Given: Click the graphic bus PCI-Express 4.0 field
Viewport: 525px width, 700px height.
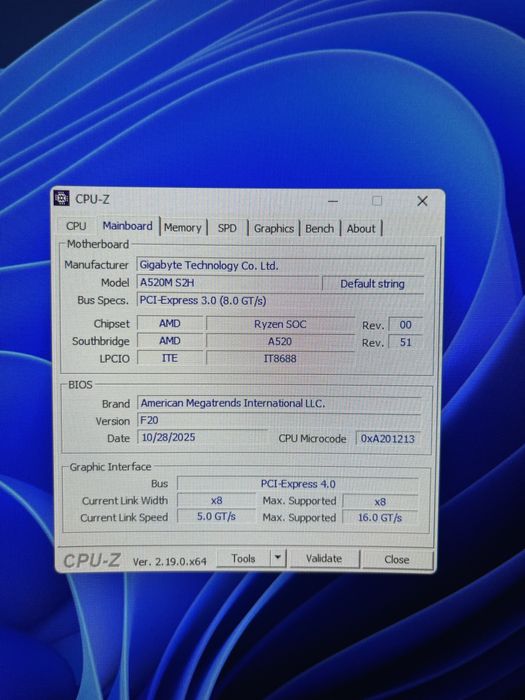Looking at the screenshot, I should pos(298,484).
